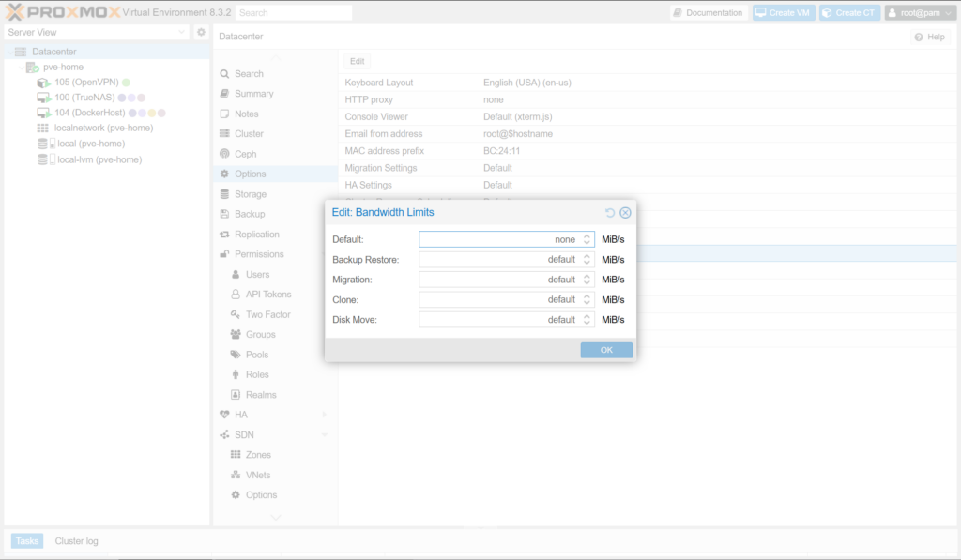Open the Server View dropdown
The image size is (961, 560).
(x=97, y=33)
